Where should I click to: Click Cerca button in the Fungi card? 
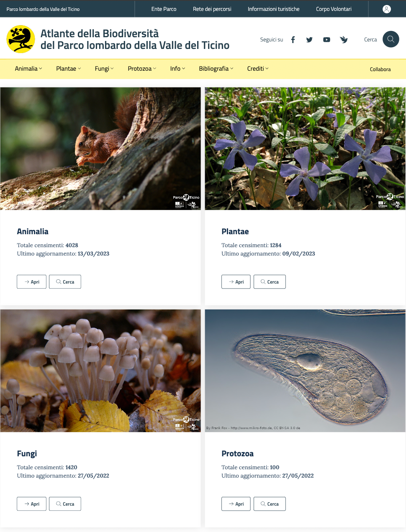click(65, 504)
